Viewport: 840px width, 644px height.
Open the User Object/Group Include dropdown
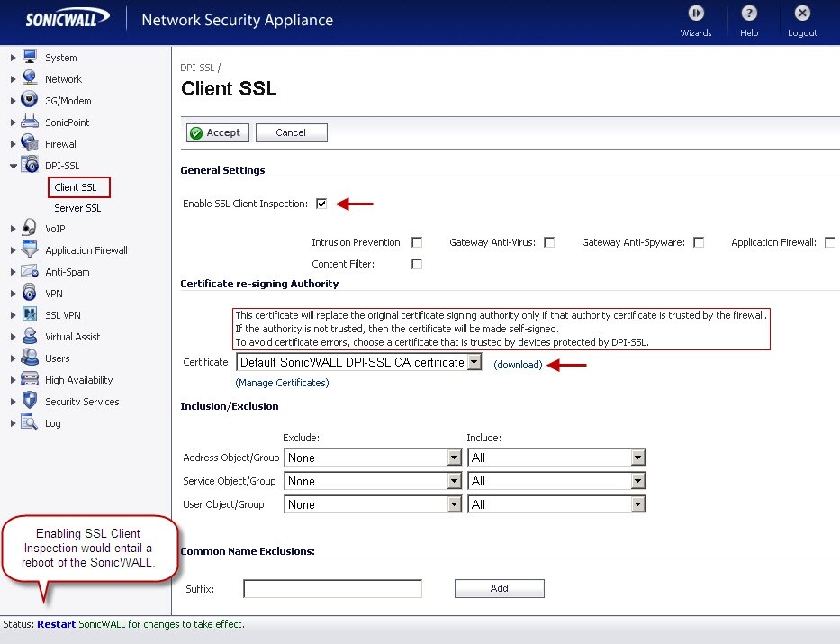637,504
